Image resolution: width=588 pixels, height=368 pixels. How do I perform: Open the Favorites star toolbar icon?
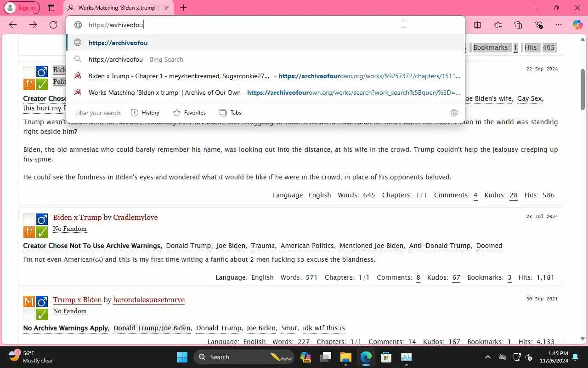pos(498,25)
